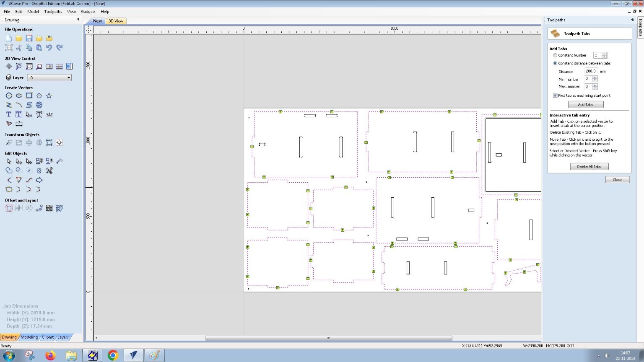644x362 pixels.
Task: Select the Pan view tool
Action: coord(9,67)
